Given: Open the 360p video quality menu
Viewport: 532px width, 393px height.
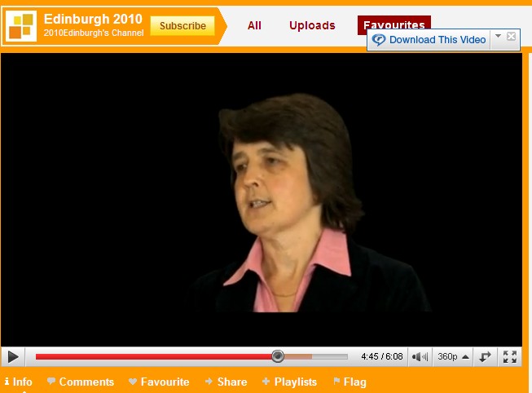Looking at the screenshot, I should 453,356.
